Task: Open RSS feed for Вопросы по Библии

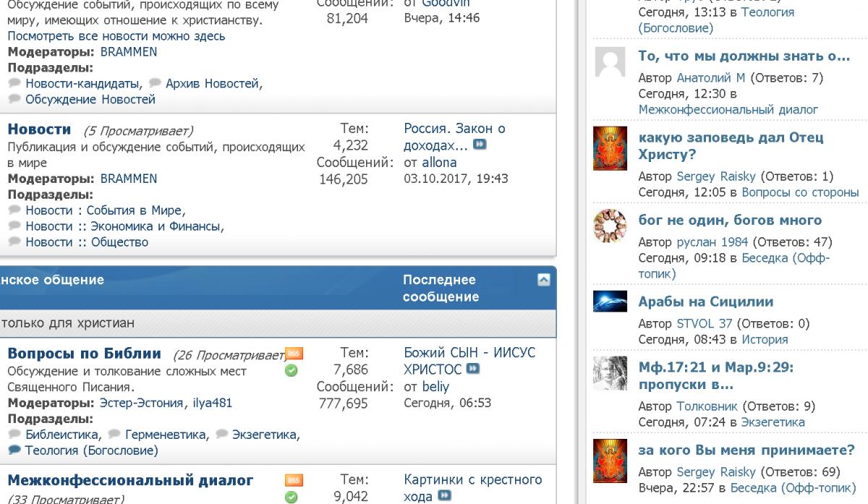Action: (294, 353)
